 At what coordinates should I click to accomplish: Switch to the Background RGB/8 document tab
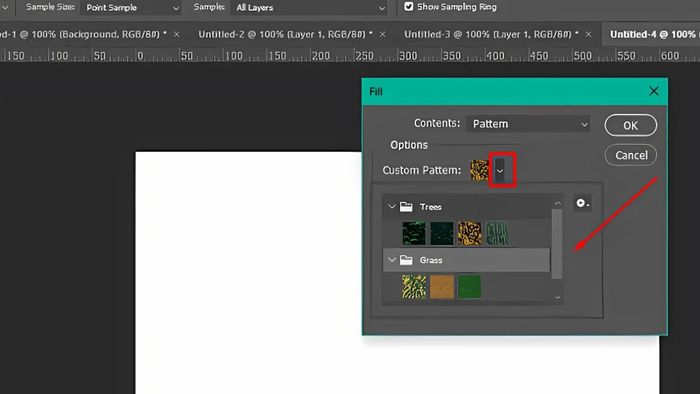coord(83,34)
